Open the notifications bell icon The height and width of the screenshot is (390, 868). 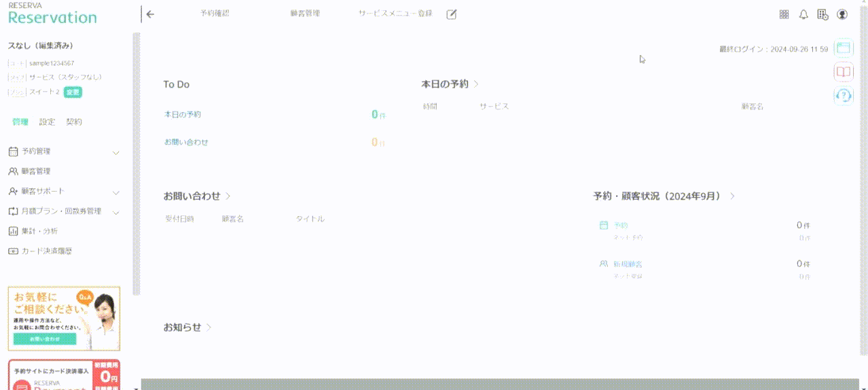(x=803, y=14)
